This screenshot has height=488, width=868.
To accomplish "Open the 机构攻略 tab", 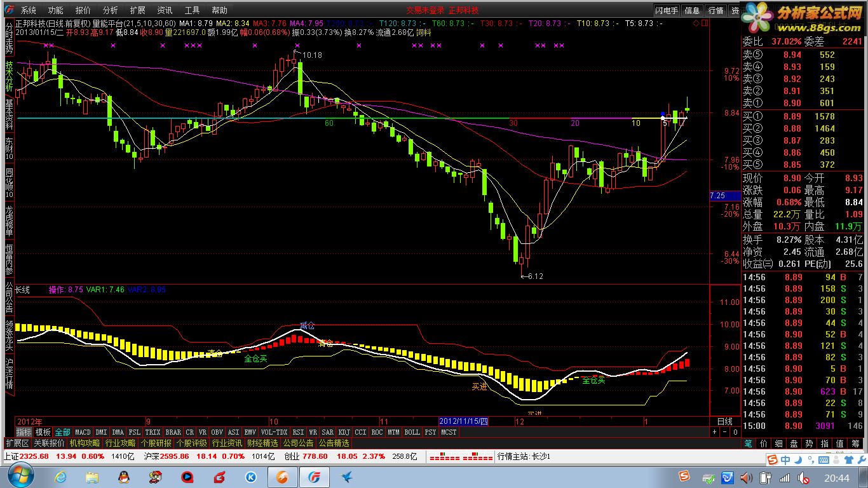I will tap(85, 443).
